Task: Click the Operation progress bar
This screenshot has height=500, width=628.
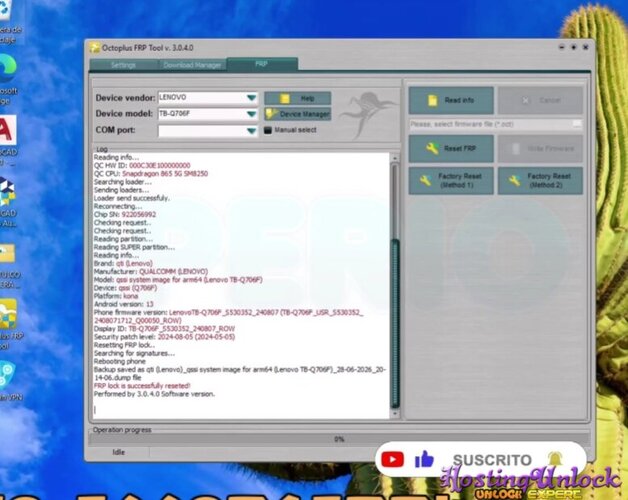Action: [339, 440]
